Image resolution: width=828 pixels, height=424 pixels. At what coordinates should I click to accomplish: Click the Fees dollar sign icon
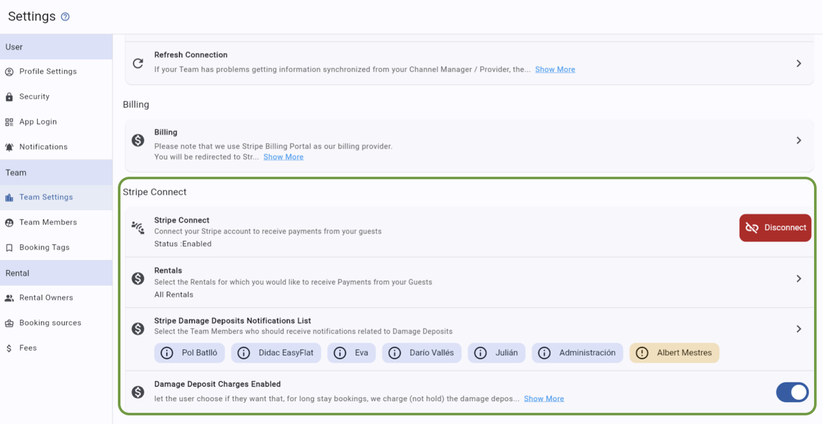(x=9, y=348)
